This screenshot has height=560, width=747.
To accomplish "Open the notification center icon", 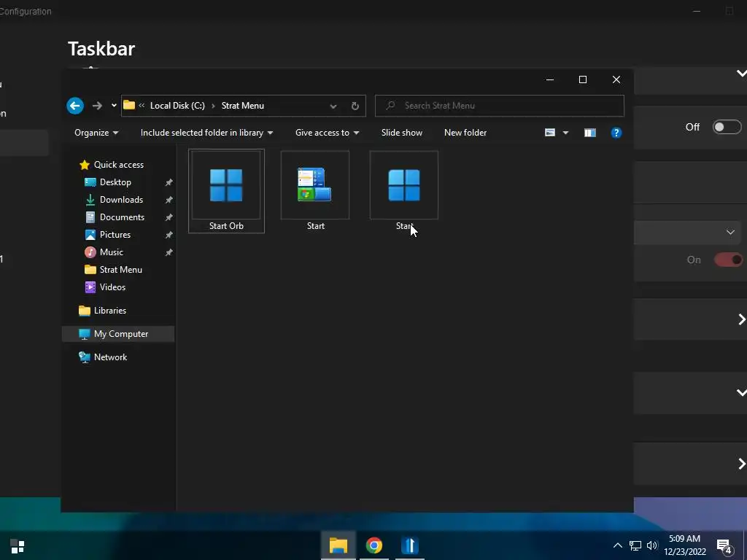I will coord(724,547).
